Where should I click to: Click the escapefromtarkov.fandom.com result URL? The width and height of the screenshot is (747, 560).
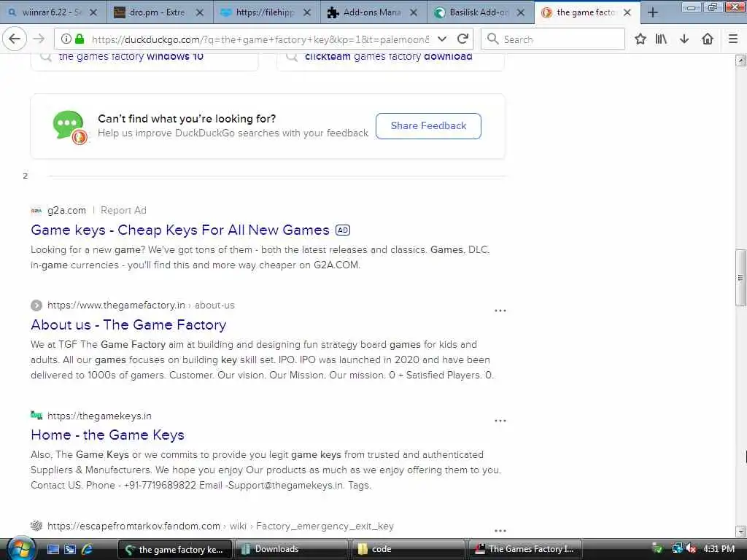(x=220, y=526)
